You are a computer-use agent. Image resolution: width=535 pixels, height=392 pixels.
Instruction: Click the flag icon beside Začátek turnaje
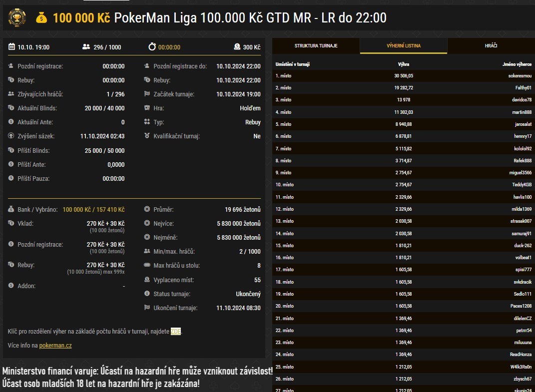click(x=147, y=94)
